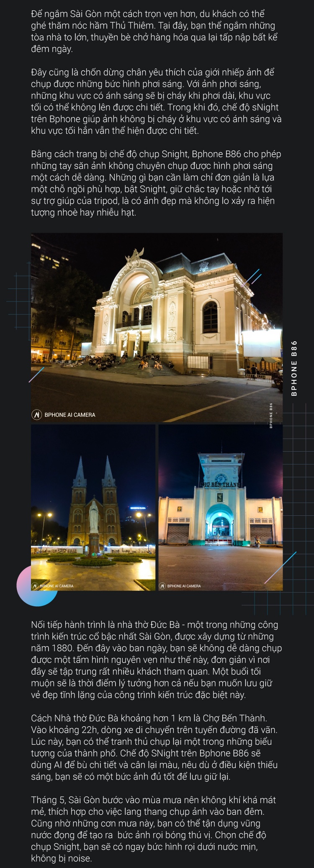Click the BPHONE AI CAMERA text on the Bến Thành photo
This screenshot has height=868, width=314.
tap(184, 586)
